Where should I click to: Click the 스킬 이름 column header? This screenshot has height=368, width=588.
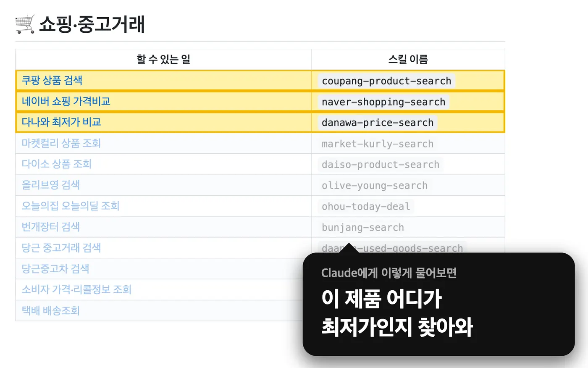tap(408, 59)
